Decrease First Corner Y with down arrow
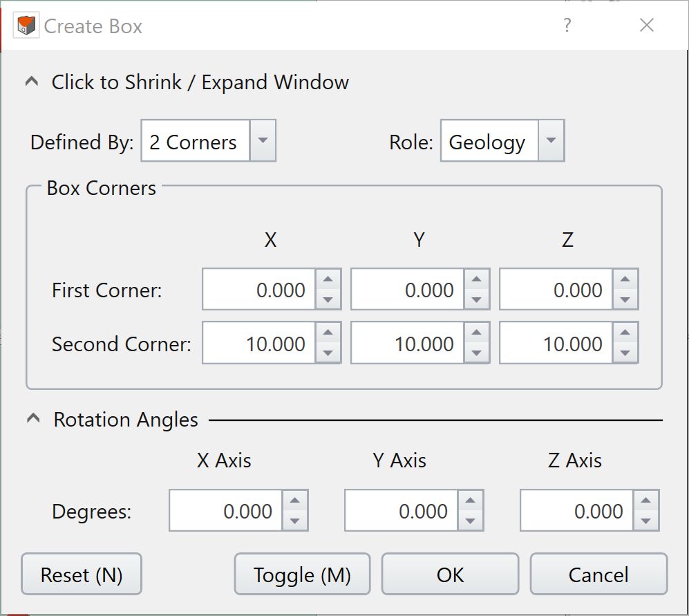Viewport: 689px width, 616px height. point(476,299)
